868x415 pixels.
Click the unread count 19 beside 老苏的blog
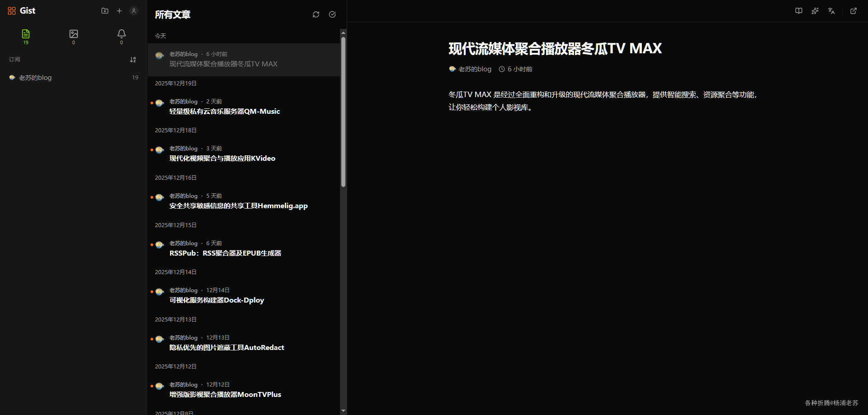click(135, 78)
